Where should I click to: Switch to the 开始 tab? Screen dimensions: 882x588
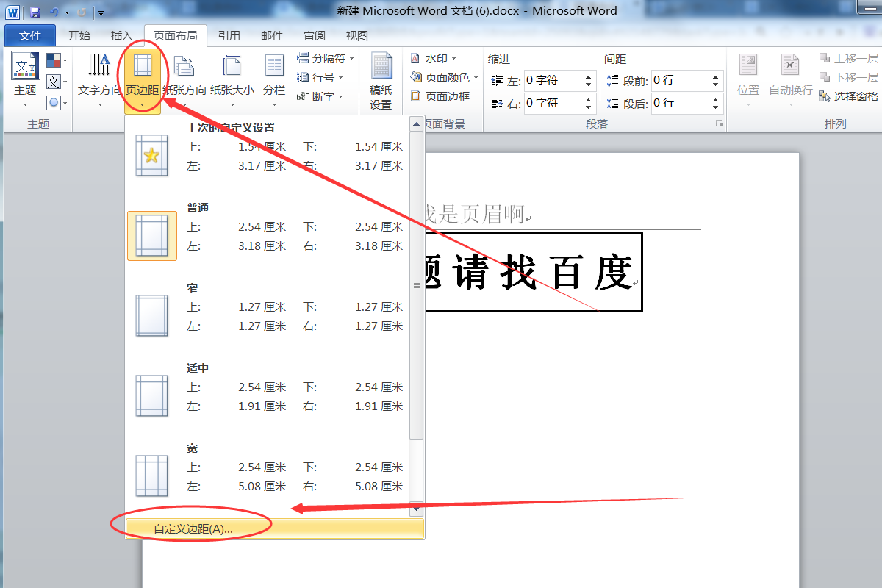79,35
